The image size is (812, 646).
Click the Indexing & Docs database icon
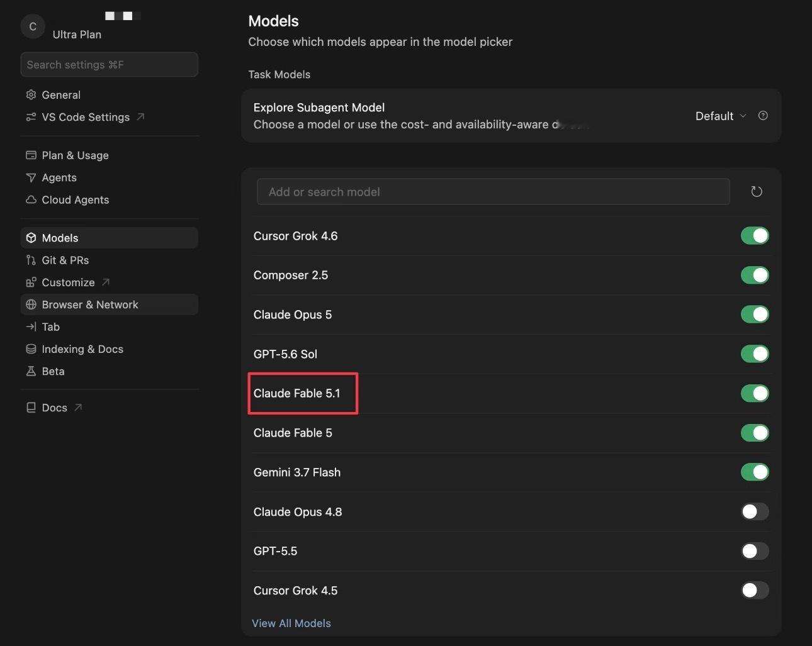[31, 349]
